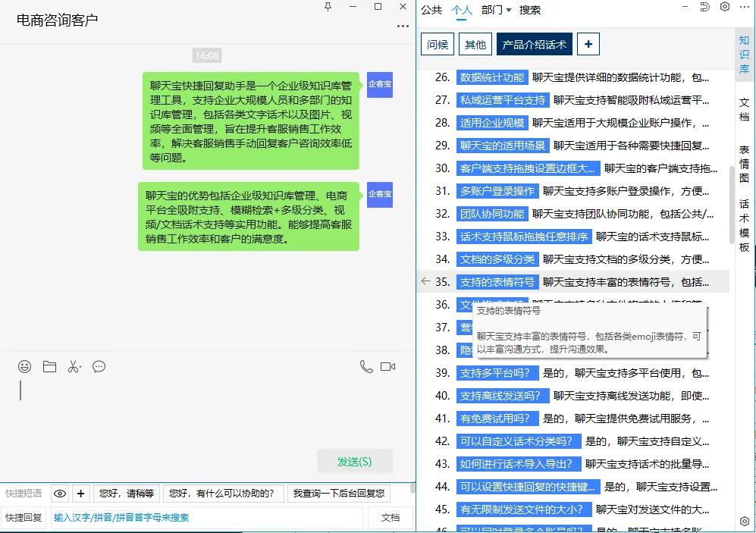756x533 pixels.
Task: Click the 企客宝 avatar of second message
Action: coord(380,195)
